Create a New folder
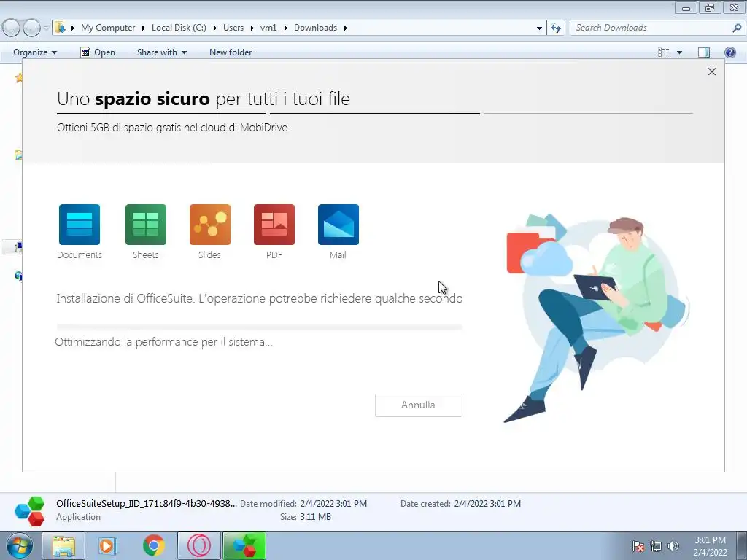The image size is (747, 560). click(x=231, y=52)
